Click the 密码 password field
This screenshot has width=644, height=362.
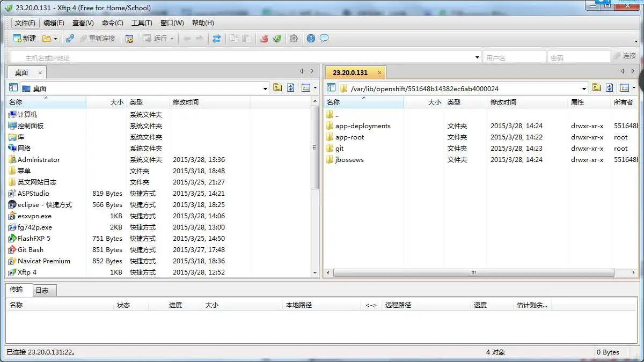click(x=579, y=57)
